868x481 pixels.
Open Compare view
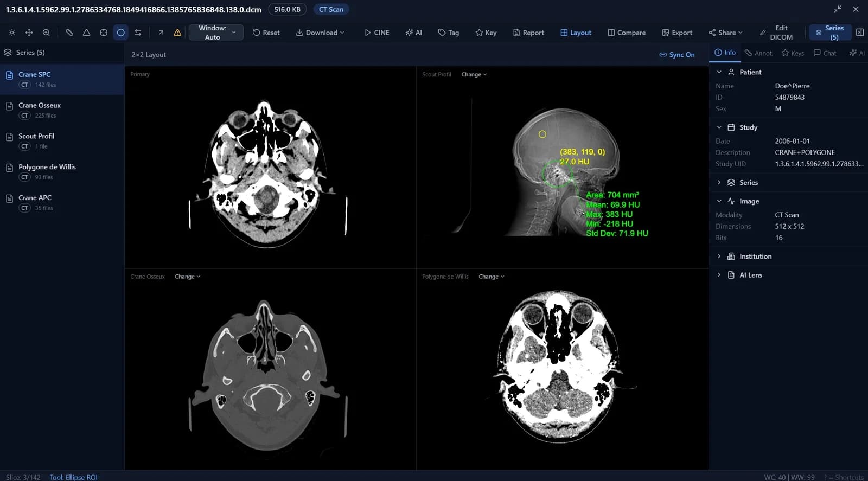tap(627, 33)
